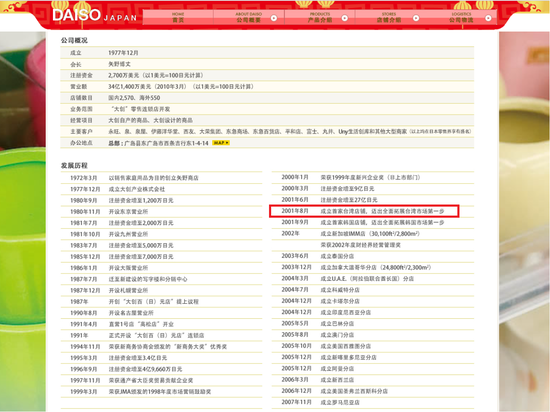550x412 pixels.
Task: Click the 主要客户 row label
Action: coord(81,131)
